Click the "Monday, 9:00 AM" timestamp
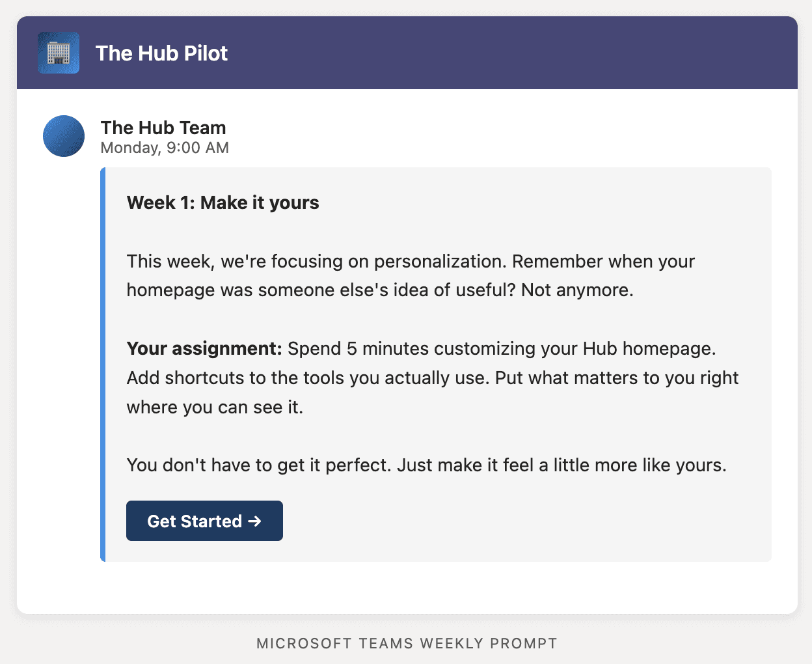This screenshot has width=812, height=664. tap(165, 148)
